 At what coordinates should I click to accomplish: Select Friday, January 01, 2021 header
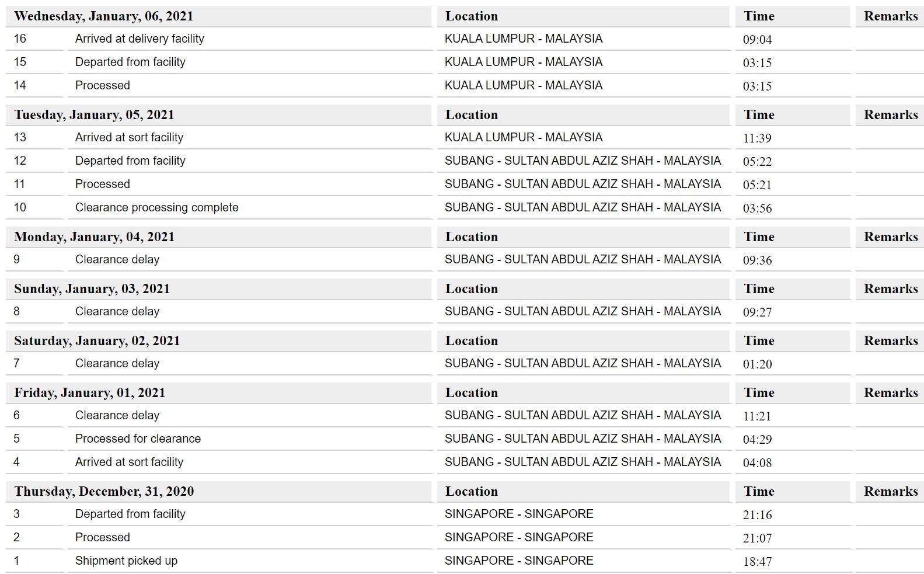click(x=89, y=393)
